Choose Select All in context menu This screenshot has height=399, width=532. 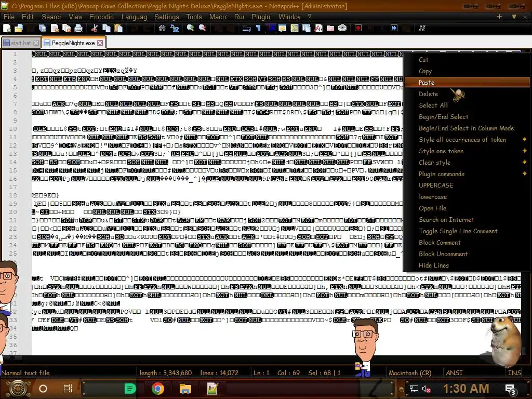(467, 105)
